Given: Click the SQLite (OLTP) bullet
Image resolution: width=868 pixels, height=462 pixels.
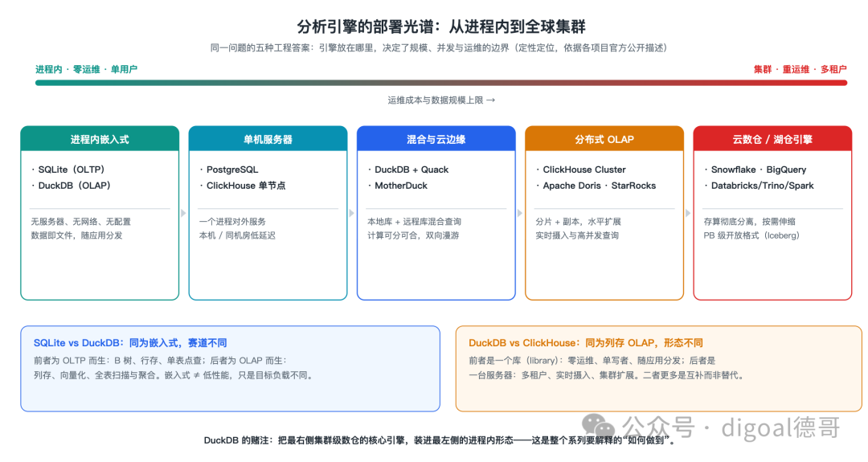Looking at the screenshot, I should pyautogui.click(x=68, y=170).
